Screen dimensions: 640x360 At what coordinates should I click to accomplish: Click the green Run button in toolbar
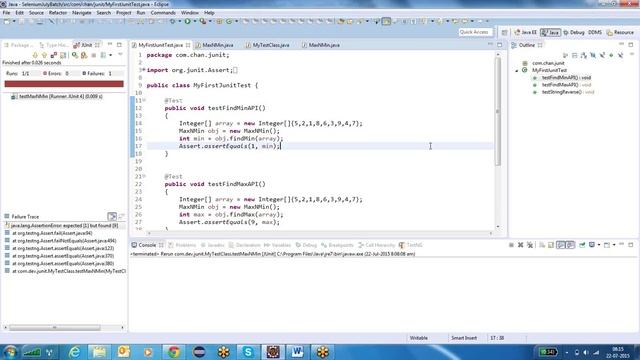[187, 21]
